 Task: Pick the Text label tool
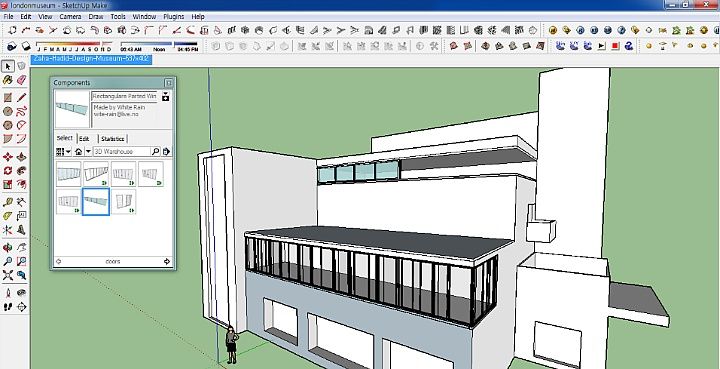tap(21, 216)
